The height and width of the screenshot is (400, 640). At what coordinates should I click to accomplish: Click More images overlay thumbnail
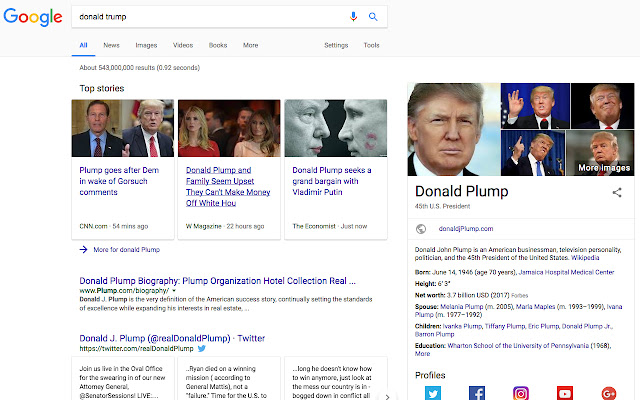pos(600,153)
